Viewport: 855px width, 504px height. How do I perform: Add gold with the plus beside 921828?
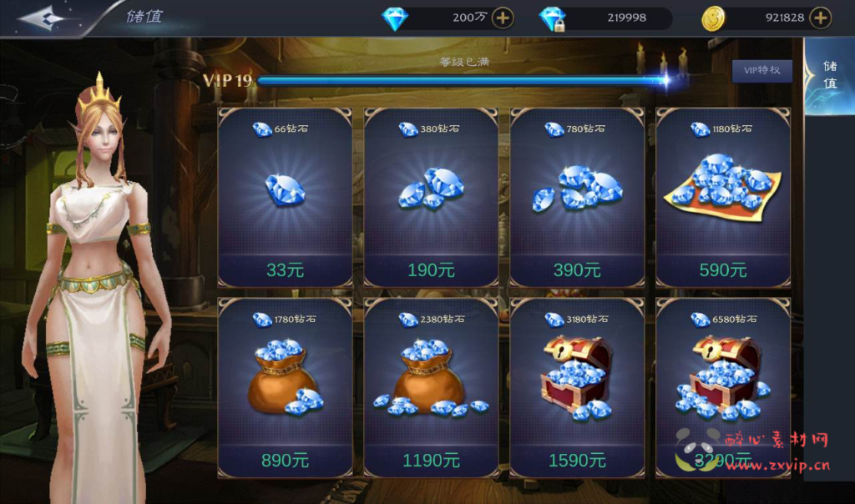[x=820, y=18]
